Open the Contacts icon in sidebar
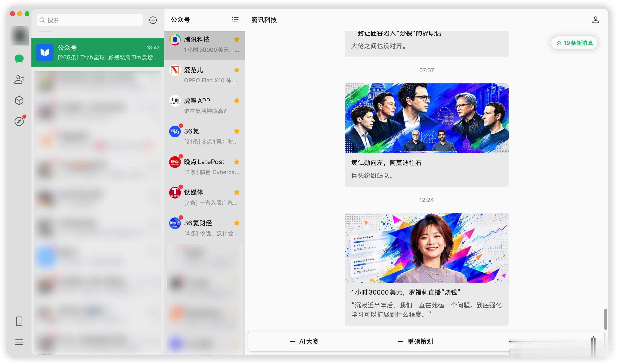The image size is (617, 364). click(19, 80)
